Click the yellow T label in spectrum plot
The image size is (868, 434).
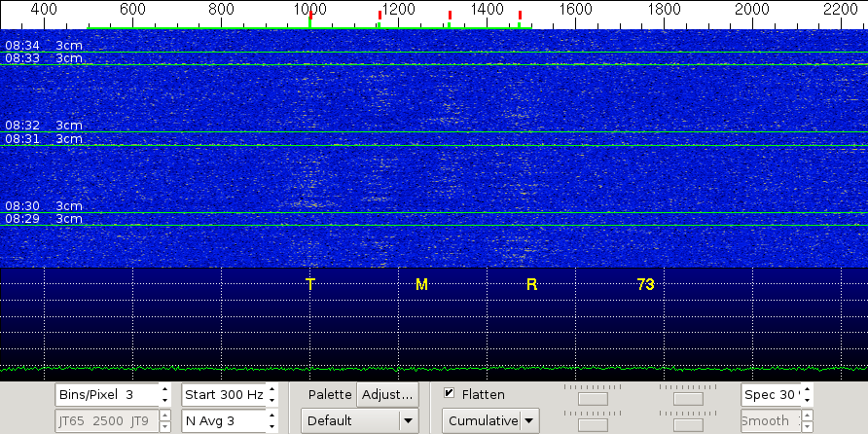click(x=310, y=284)
